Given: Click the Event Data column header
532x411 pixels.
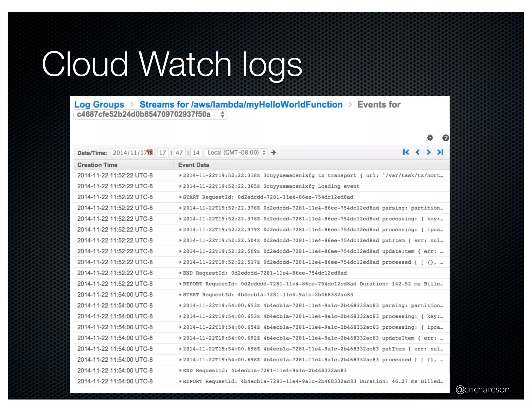Looking at the screenshot, I should tap(194, 165).
